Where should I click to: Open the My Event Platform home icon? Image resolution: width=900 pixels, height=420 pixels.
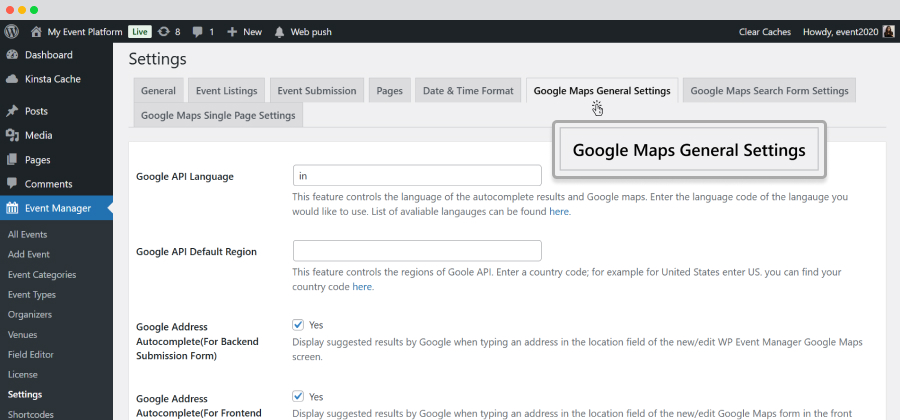(37, 32)
